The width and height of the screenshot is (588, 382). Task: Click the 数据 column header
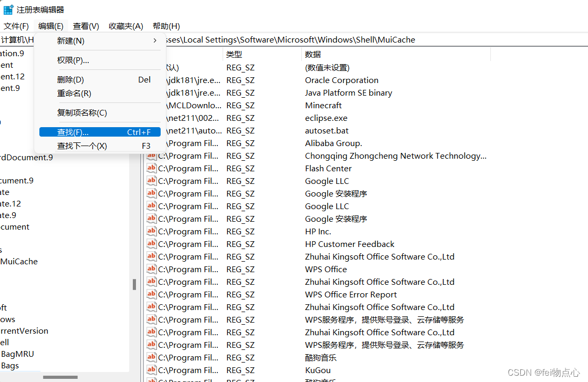(x=396, y=55)
